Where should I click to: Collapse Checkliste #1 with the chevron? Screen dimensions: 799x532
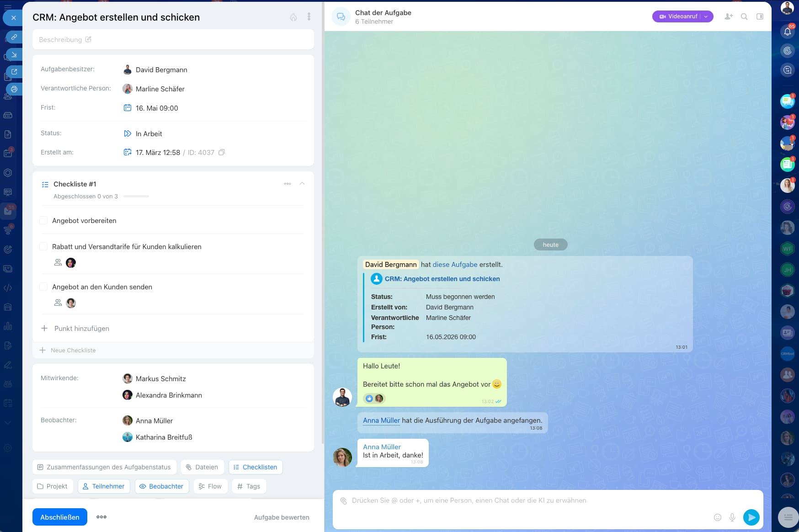click(x=302, y=183)
